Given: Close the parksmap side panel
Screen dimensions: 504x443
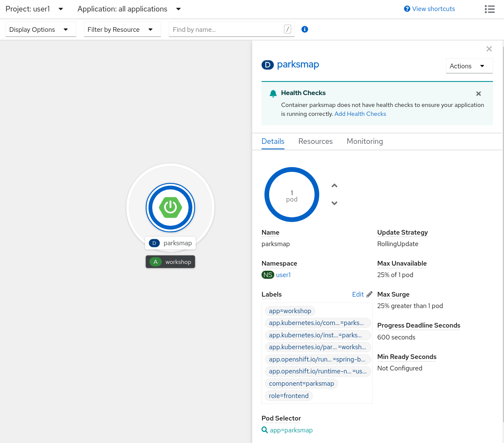Looking at the screenshot, I should [x=489, y=49].
